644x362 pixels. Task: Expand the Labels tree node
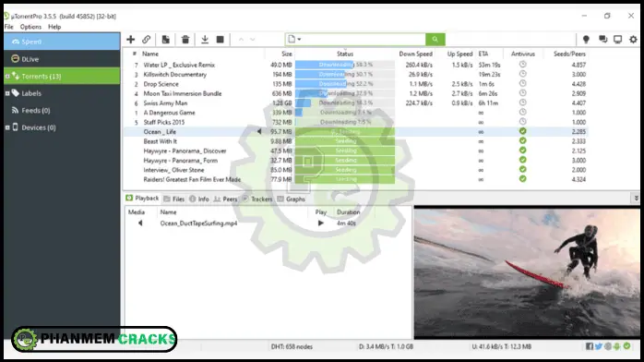[7, 93]
